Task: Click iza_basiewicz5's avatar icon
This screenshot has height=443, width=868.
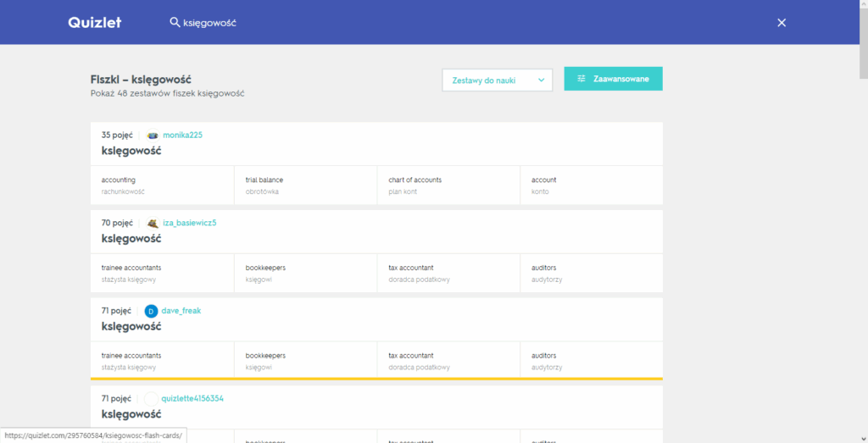Action: [153, 224]
